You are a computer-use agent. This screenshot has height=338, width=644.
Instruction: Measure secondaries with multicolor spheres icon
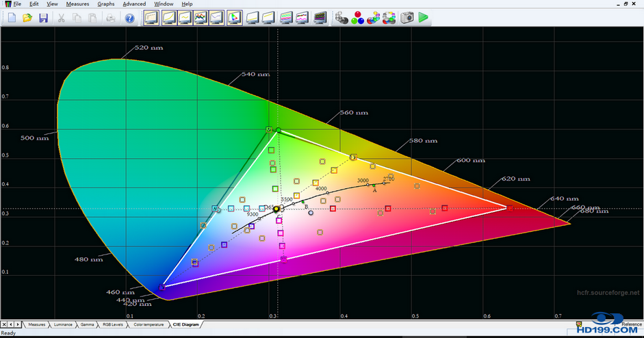(x=374, y=18)
